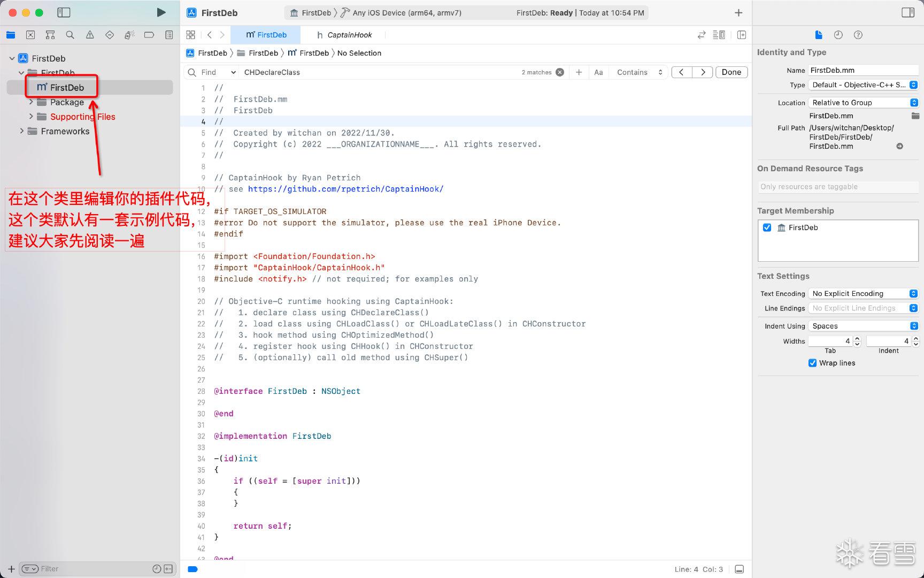Toggle case-sensitive Aa option
Image resolution: width=924 pixels, height=578 pixels.
click(598, 72)
